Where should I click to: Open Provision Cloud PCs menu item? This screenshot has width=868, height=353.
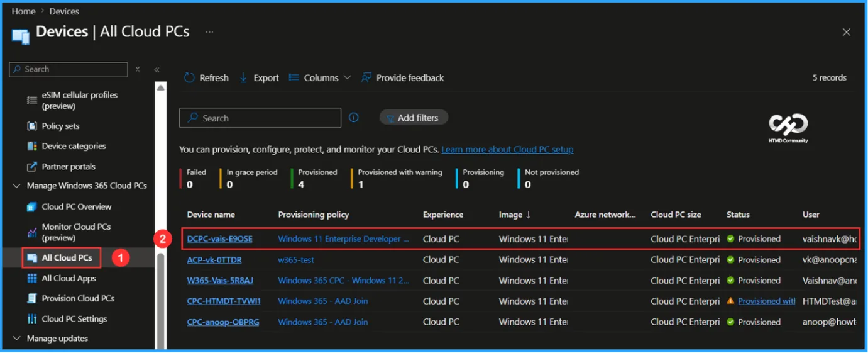coord(78,298)
